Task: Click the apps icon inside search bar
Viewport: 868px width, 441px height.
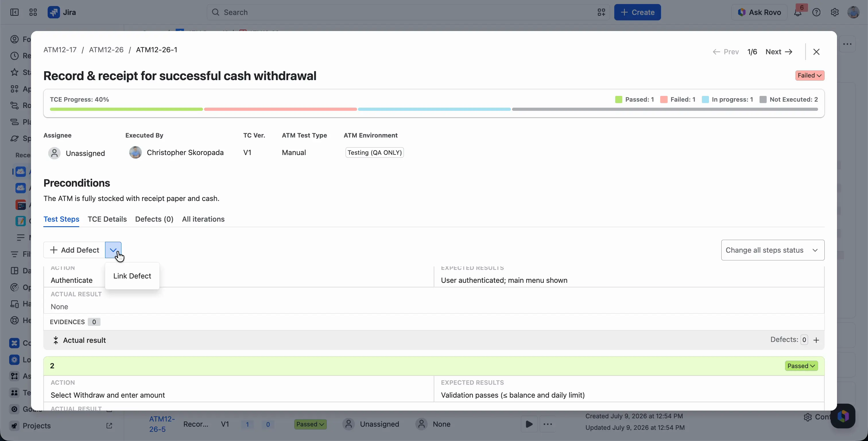Action: pos(601,12)
